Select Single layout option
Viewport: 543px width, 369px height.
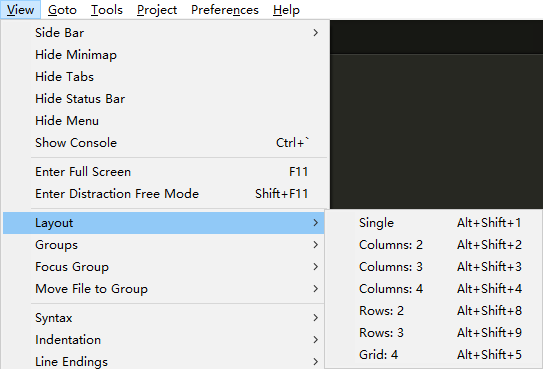click(433, 223)
